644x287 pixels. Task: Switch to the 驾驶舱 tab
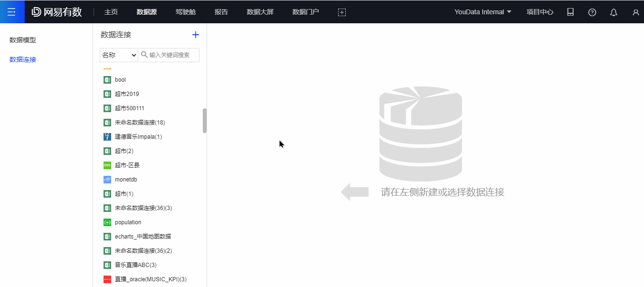(x=185, y=12)
